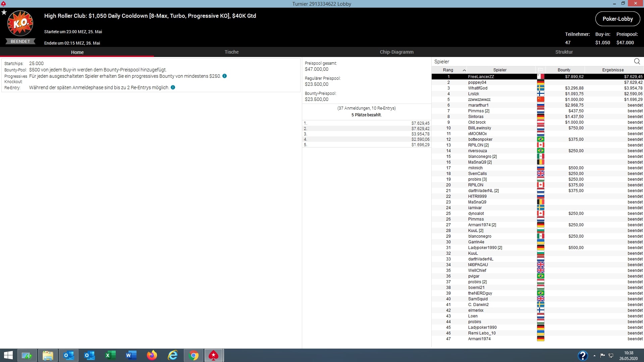Click the K.O. tournament badge logo
This screenshot has width=644, height=362.
tap(20, 23)
